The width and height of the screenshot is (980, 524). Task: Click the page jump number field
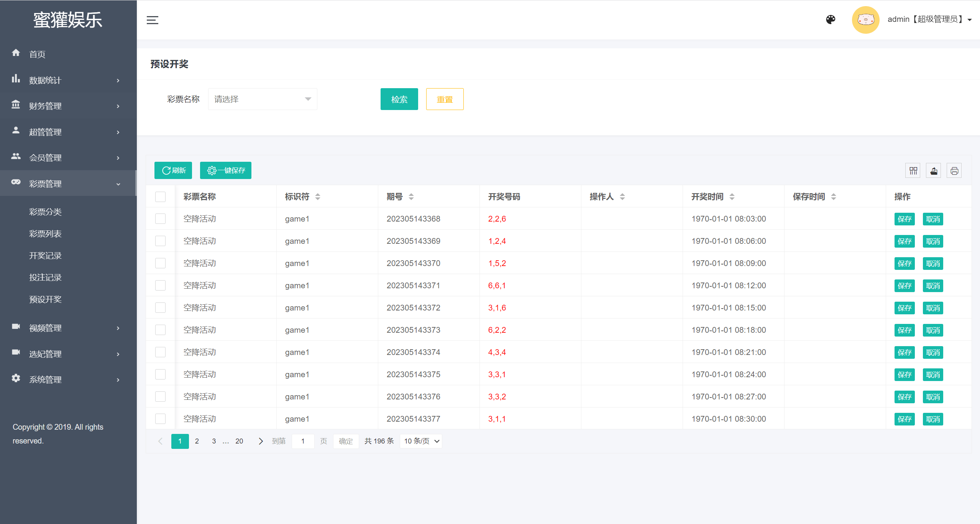click(303, 441)
